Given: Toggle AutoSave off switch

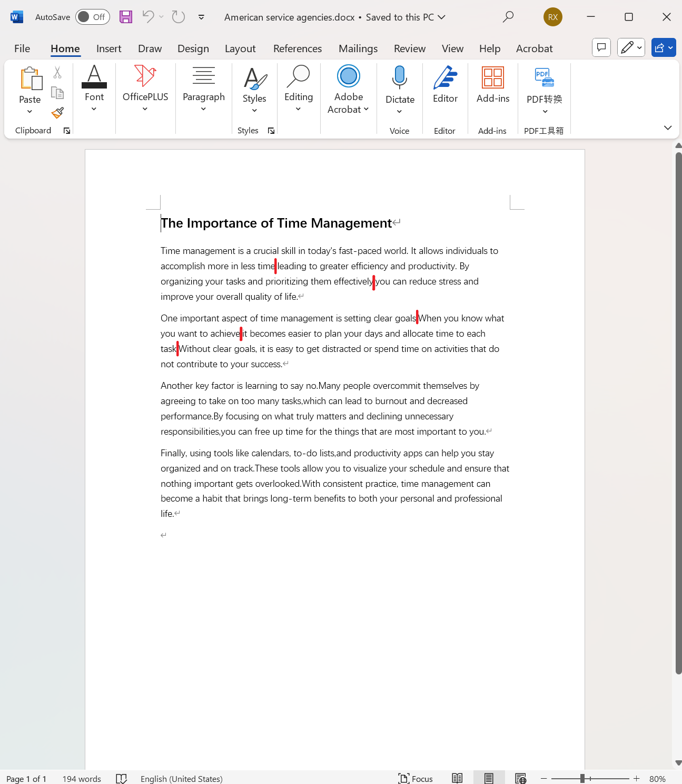Looking at the screenshot, I should tap(92, 17).
